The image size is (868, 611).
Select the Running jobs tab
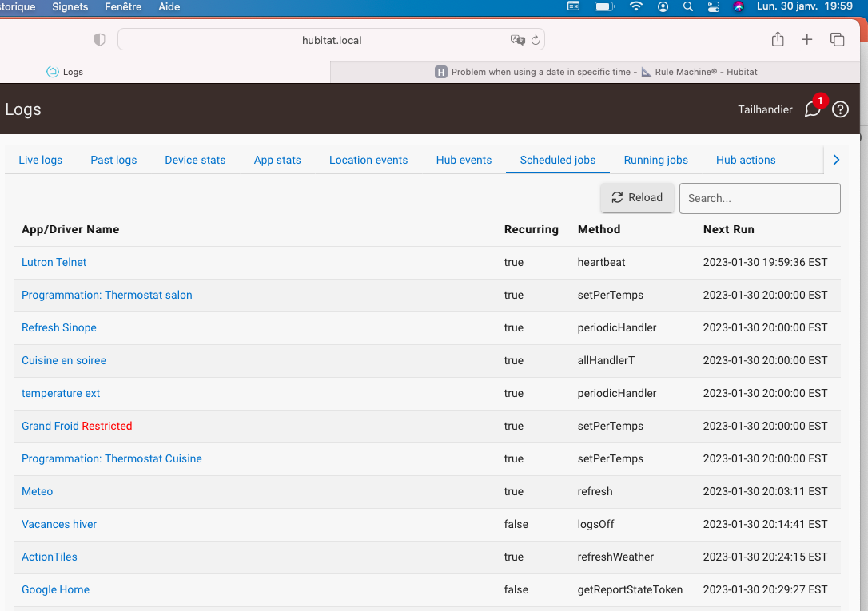click(655, 160)
